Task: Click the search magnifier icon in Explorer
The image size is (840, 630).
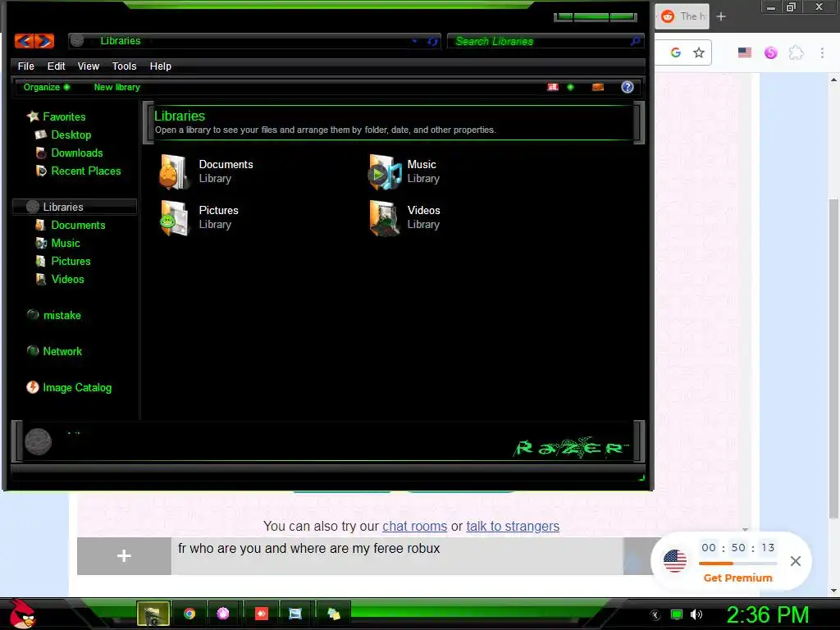Action: [636, 41]
